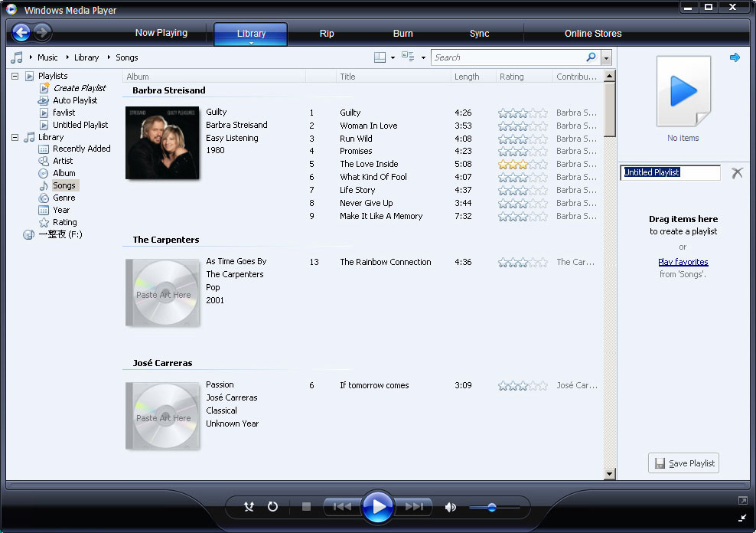Viewport: 756px width, 533px height.
Task: Open Genre view in Library
Action: click(x=64, y=198)
